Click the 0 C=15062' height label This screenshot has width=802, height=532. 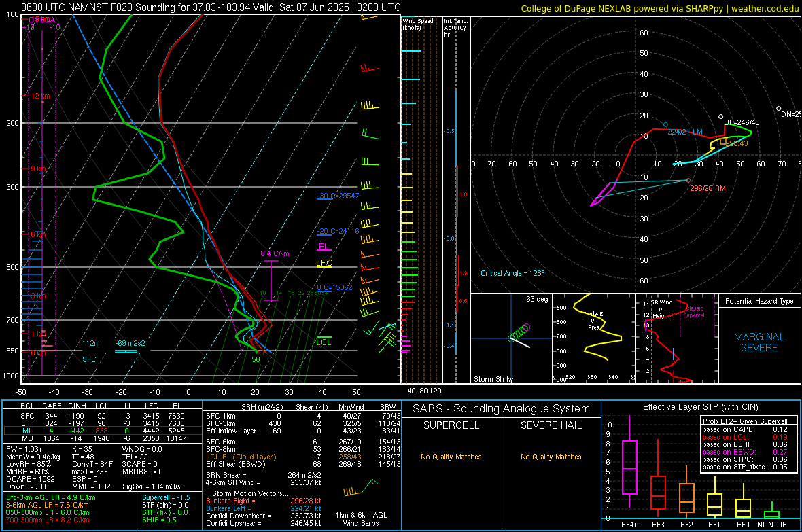click(x=335, y=287)
